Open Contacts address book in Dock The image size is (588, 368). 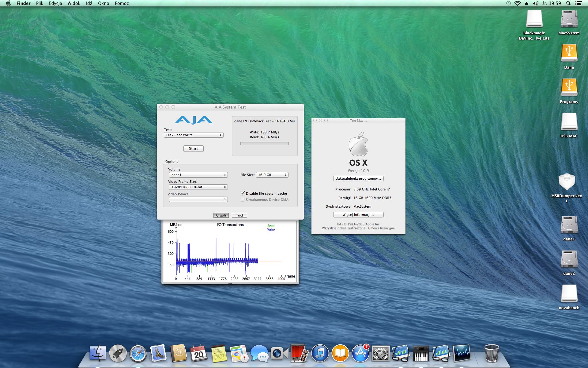(x=179, y=353)
